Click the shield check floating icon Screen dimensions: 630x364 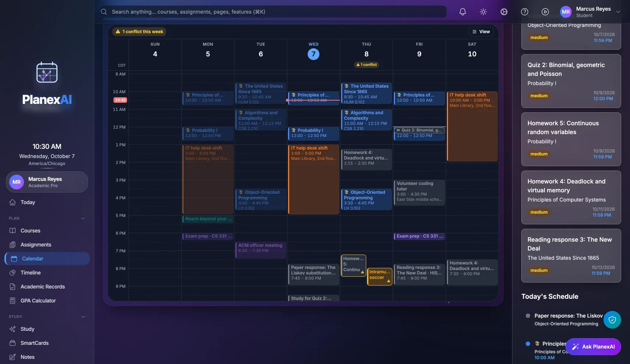612,320
